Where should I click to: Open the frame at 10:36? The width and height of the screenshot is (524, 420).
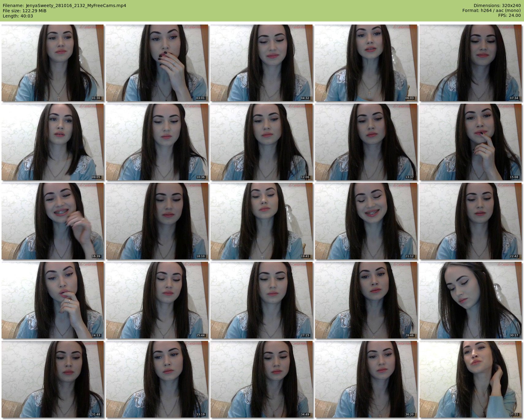coord(157,142)
